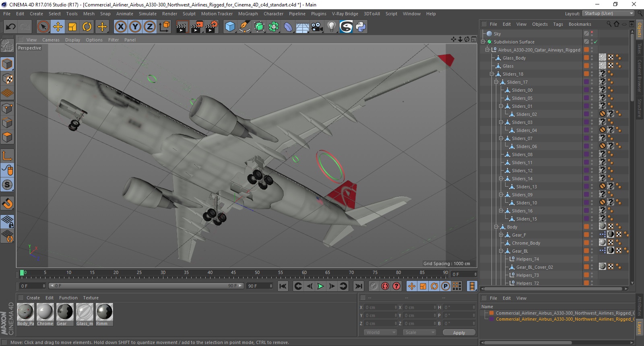Toggle Autokeying button

click(x=385, y=286)
